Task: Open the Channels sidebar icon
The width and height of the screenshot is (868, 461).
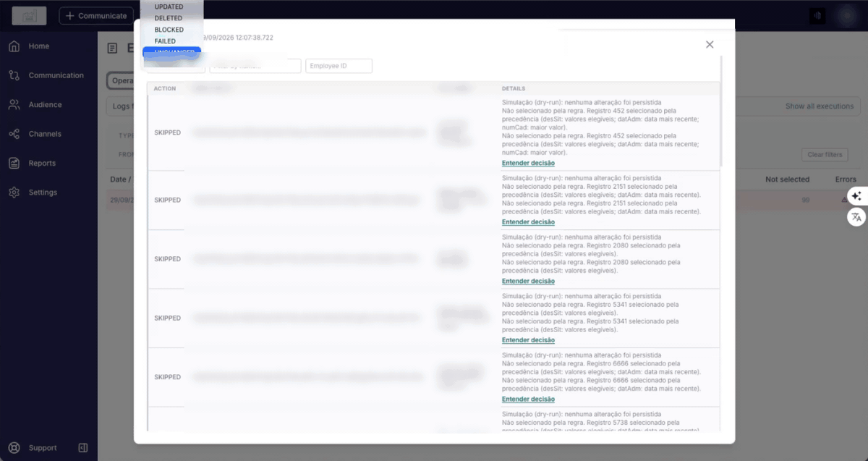Action: [14, 134]
